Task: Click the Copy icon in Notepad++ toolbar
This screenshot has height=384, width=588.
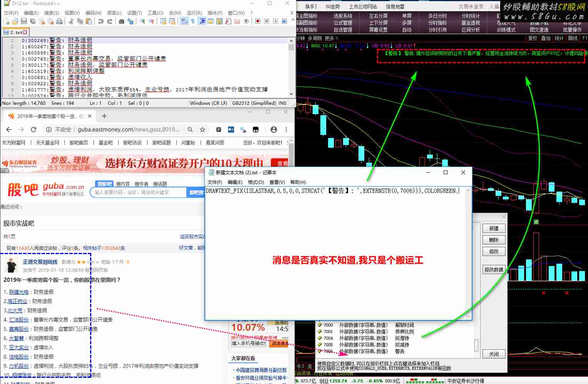Action: pos(80,21)
